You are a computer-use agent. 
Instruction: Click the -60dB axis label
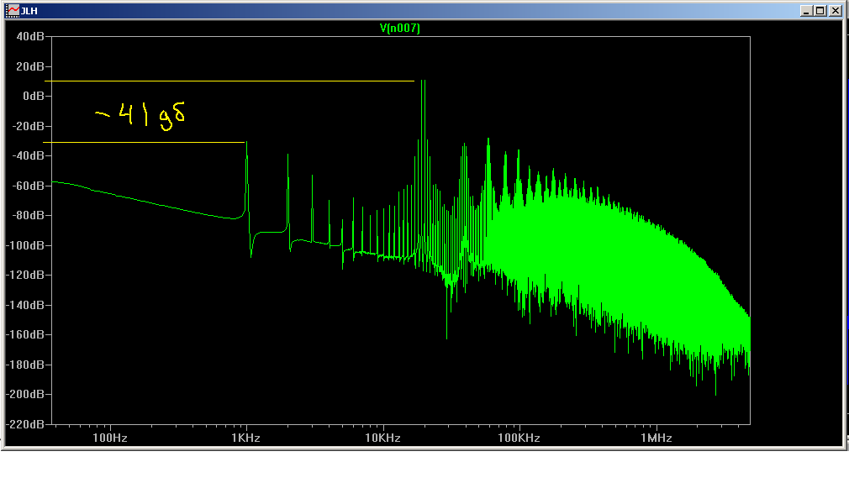[28, 186]
